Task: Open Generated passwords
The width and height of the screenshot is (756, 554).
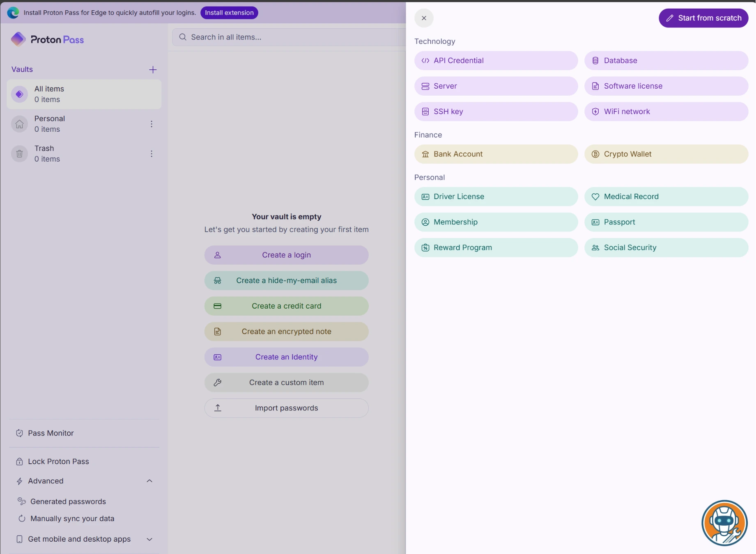Action: click(68, 501)
